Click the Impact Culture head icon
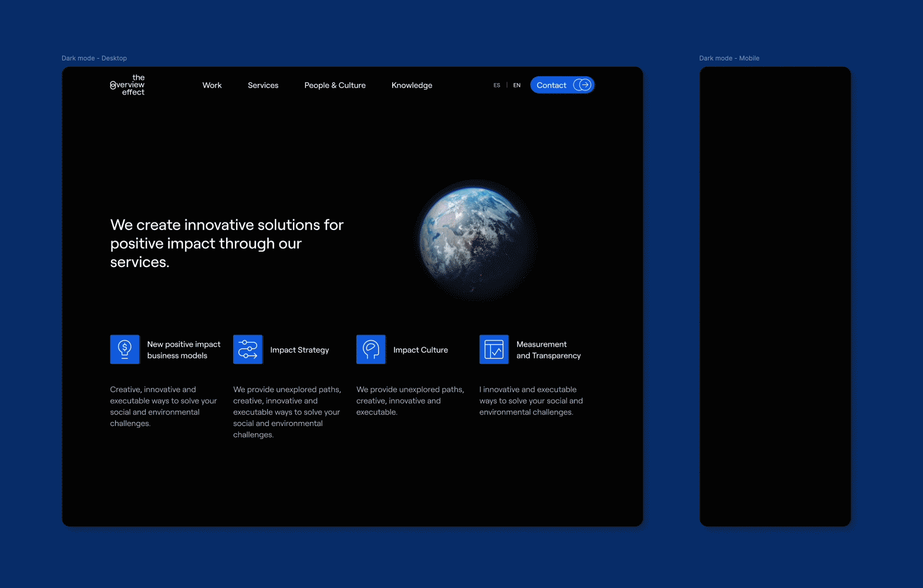Image resolution: width=923 pixels, height=588 pixels. coord(370,349)
